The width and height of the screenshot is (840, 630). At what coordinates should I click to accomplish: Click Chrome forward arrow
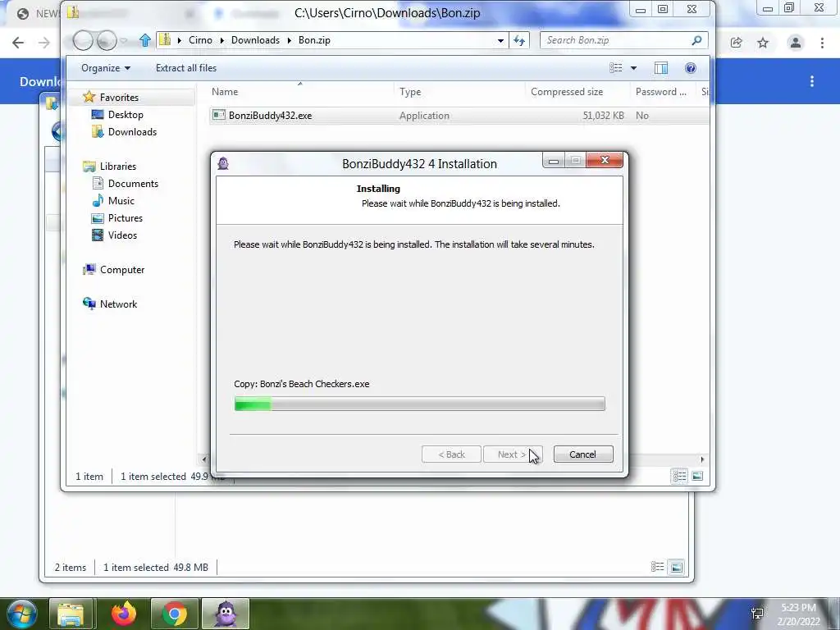tap(44, 43)
